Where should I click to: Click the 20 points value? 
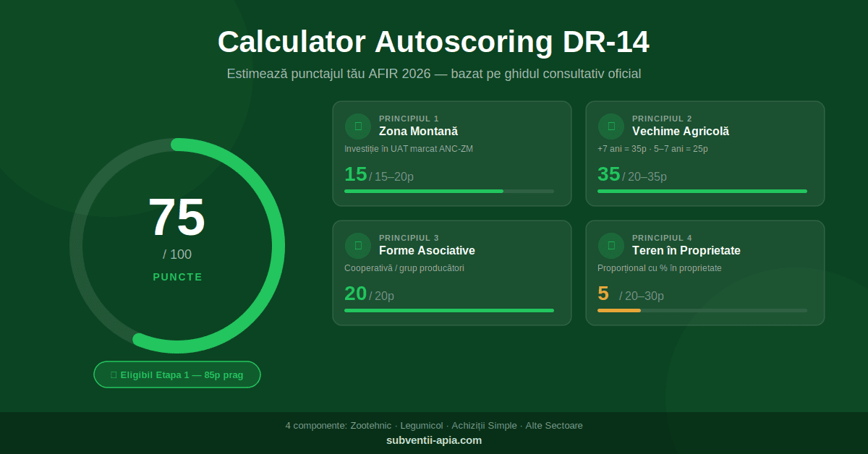pos(356,294)
